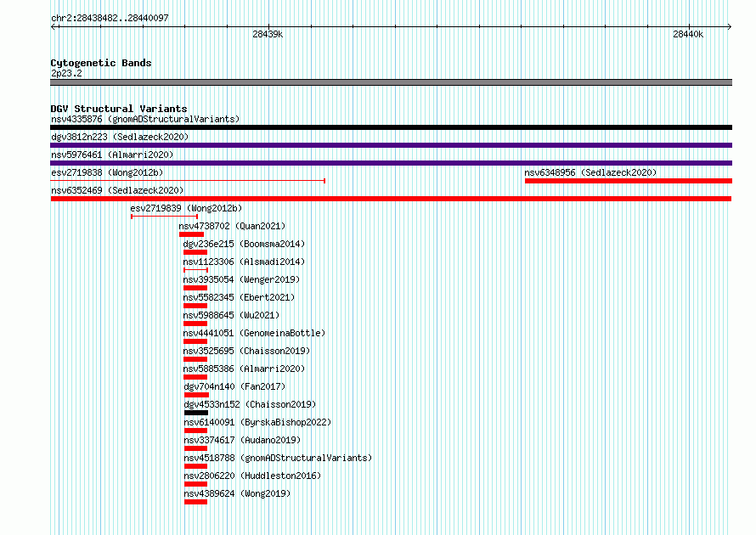Click red bar under dgv704n140

click(x=196, y=395)
